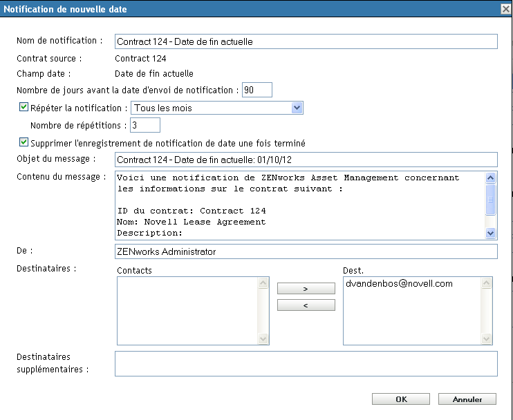This screenshot has width=513, height=420.
Task: Click the Destinataires supplémentaires field
Action: coord(306,363)
